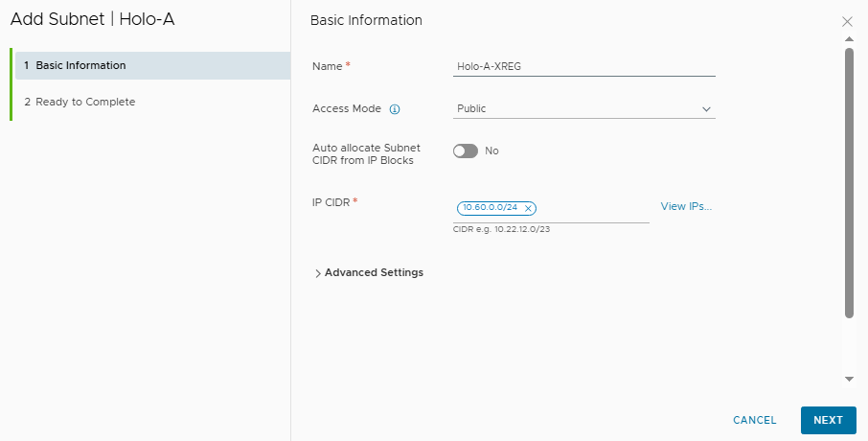Go to the Ready to Complete step
The height and width of the screenshot is (441, 868).
[x=85, y=102]
